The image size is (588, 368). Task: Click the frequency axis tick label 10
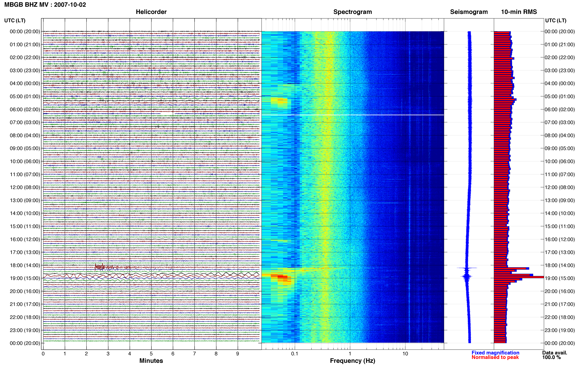pos(405,354)
